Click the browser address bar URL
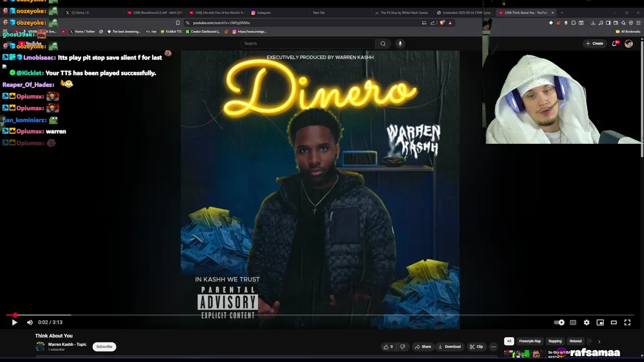Viewport: 644px width, 362px height. point(221,23)
